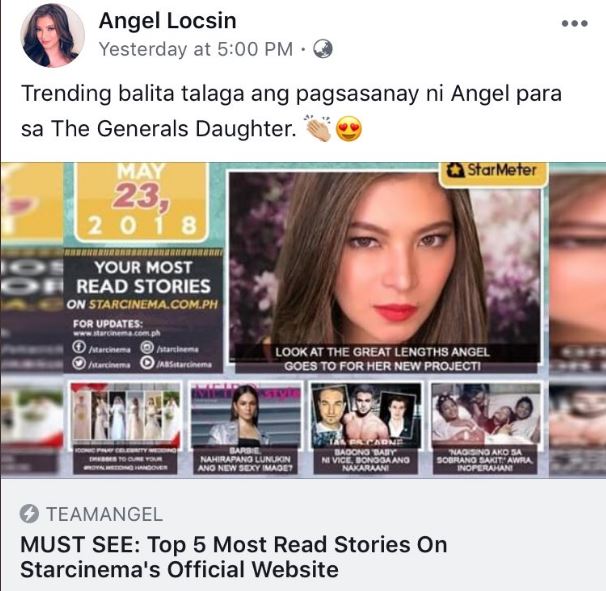
Task: Click the Bagong 'Baby' ni Vice thumbnail
Action: click(366, 428)
